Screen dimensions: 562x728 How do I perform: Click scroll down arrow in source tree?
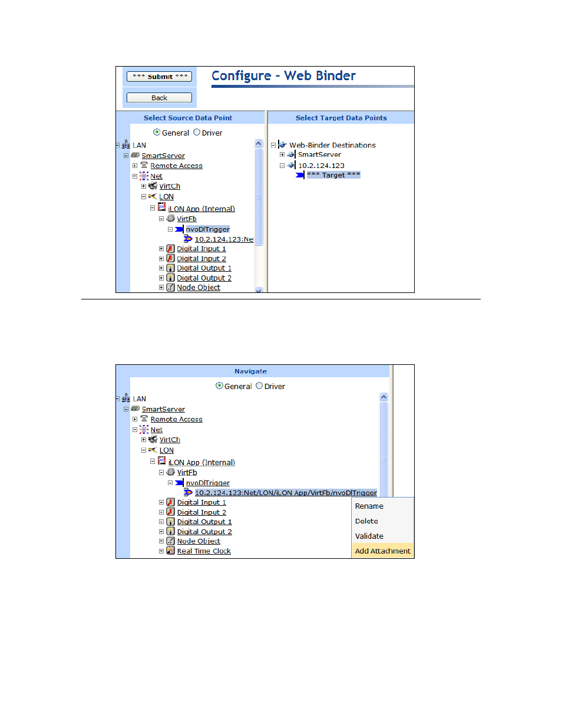point(259,289)
